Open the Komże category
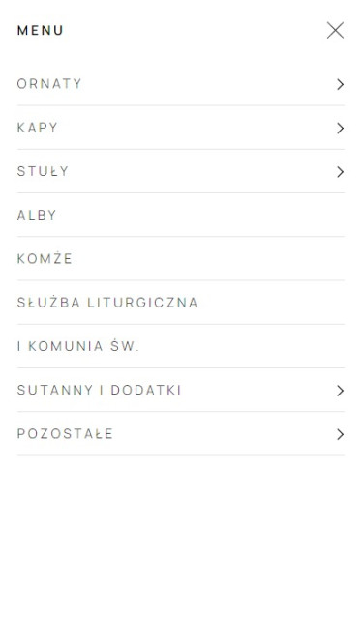 (x=45, y=258)
